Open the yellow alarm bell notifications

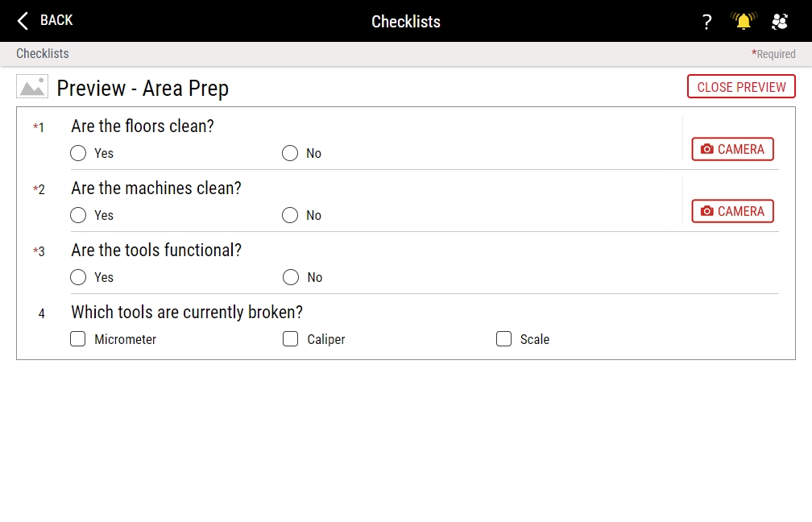(x=744, y=22)
